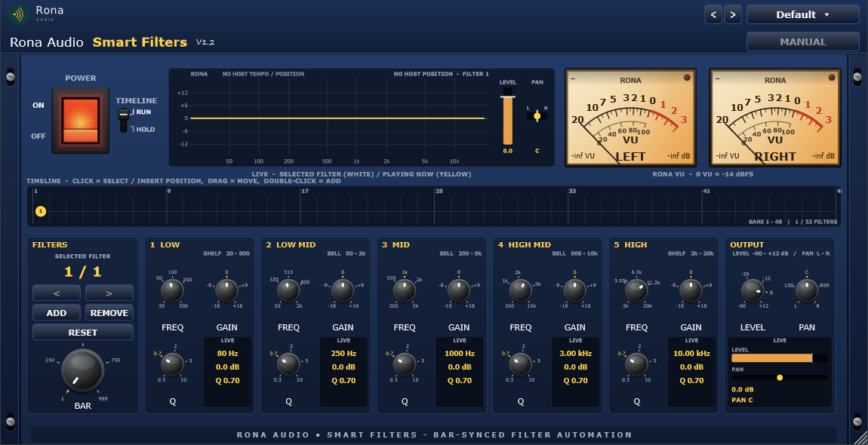Click the 1 LOW FREQ knob
Image resolution: width=868 pixels, height=445 pixels.
click(172, 290)
